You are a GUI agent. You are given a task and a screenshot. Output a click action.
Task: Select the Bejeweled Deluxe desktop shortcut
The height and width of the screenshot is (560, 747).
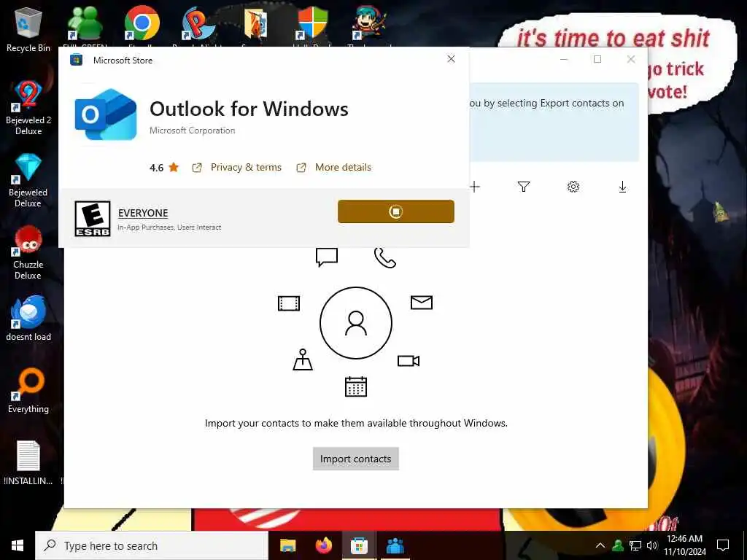(x=28, y=180)
